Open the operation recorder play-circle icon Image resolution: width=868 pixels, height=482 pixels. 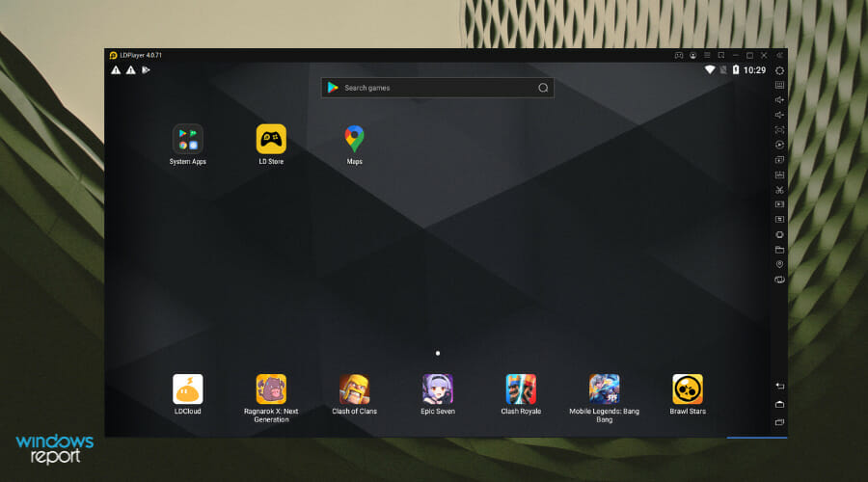(779, 145)
